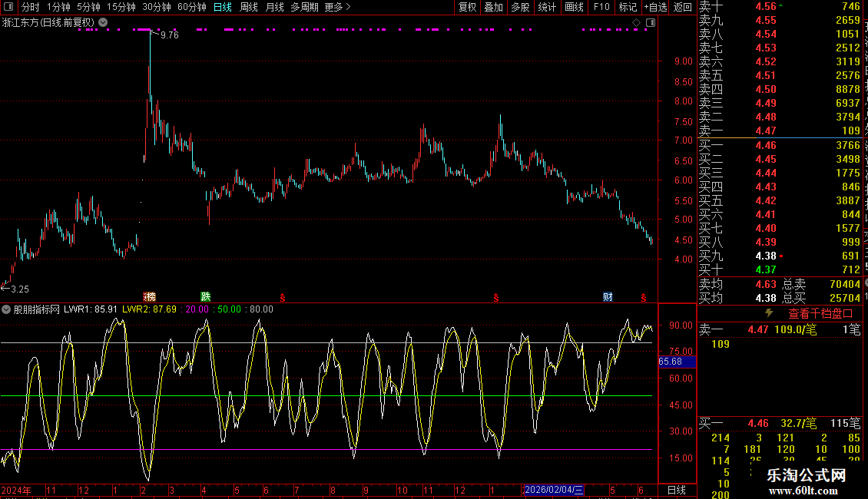Select 买十 bid row at 4.37
This screenshot has width=868, height=499.
tap(780, 269)
